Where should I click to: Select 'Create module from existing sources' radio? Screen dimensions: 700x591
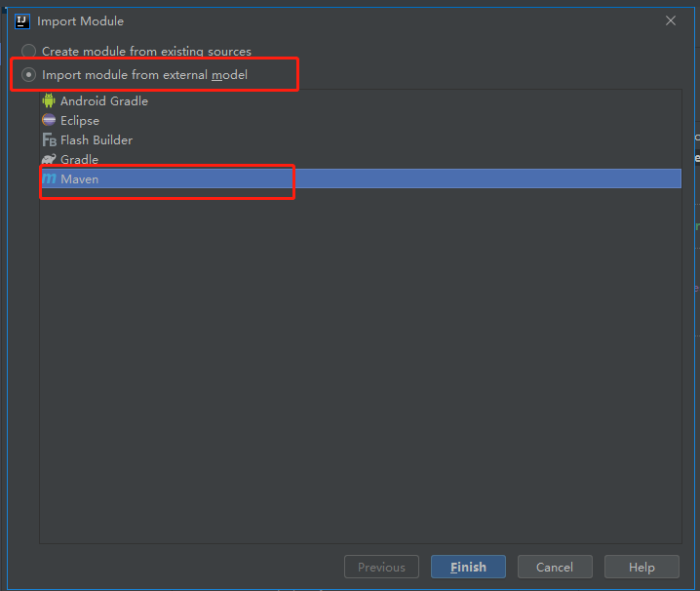[28, 51]
